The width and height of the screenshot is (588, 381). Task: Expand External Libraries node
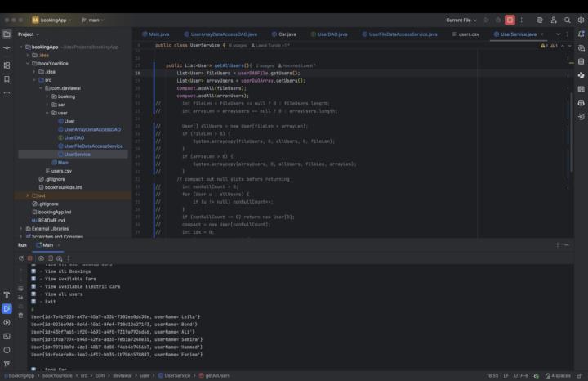coord(21,229)
